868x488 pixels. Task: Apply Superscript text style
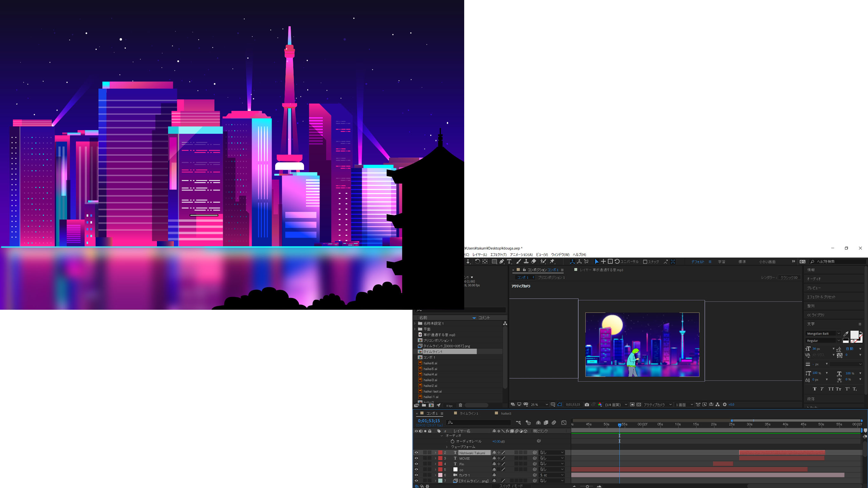coord(847,389)
